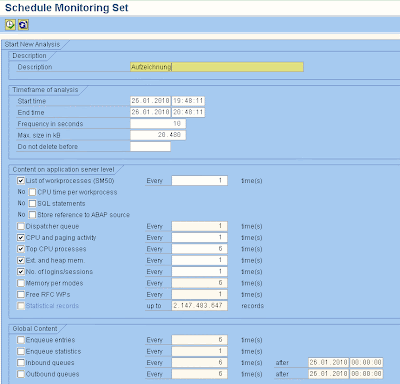The image size is (400, 384).
Task: Uncheck Top CPU processes checkbox
Action: tap(21, 249)
